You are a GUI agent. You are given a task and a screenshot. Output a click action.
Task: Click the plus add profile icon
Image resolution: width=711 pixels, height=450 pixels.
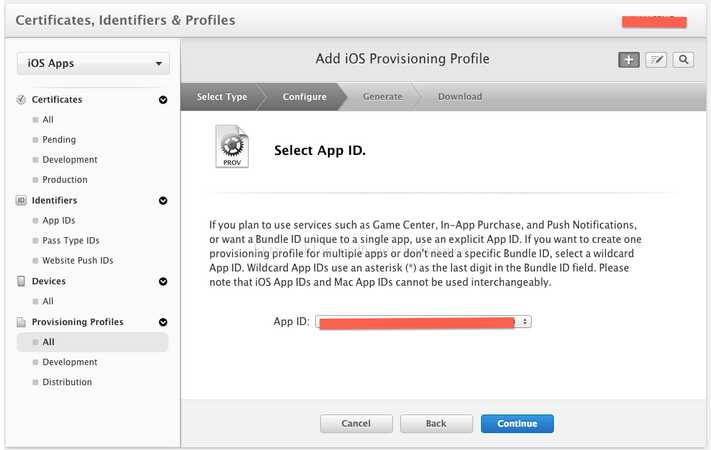pyautogui.click(x=628, y=59)
